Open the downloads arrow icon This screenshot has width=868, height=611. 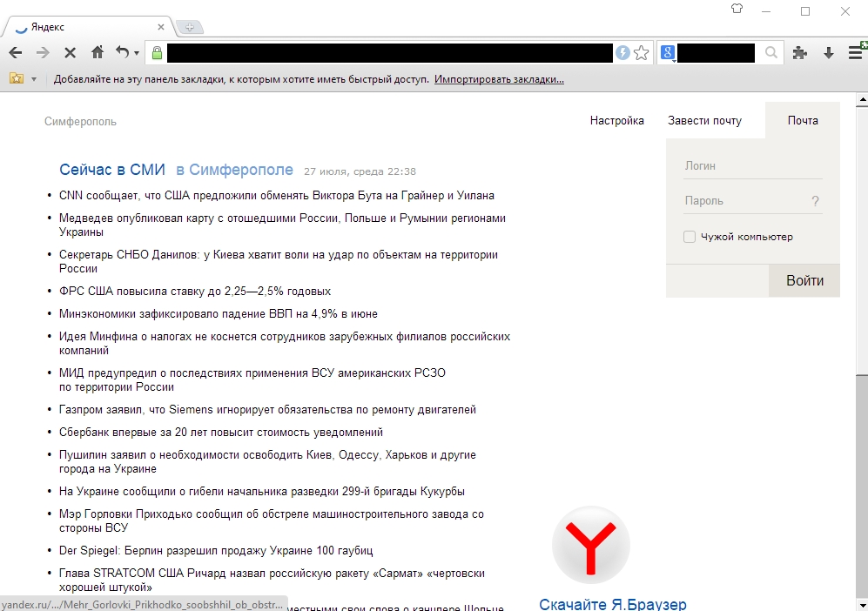point(828,53)
